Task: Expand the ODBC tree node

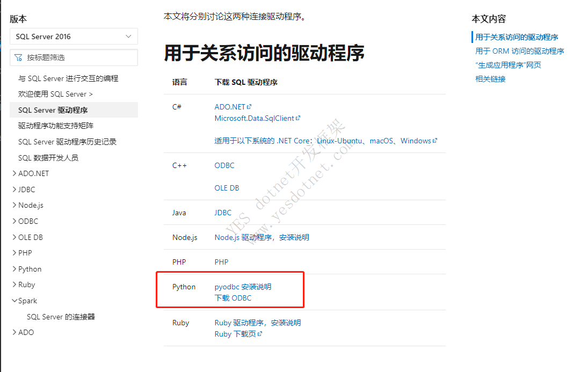Action: click(14, 221)
